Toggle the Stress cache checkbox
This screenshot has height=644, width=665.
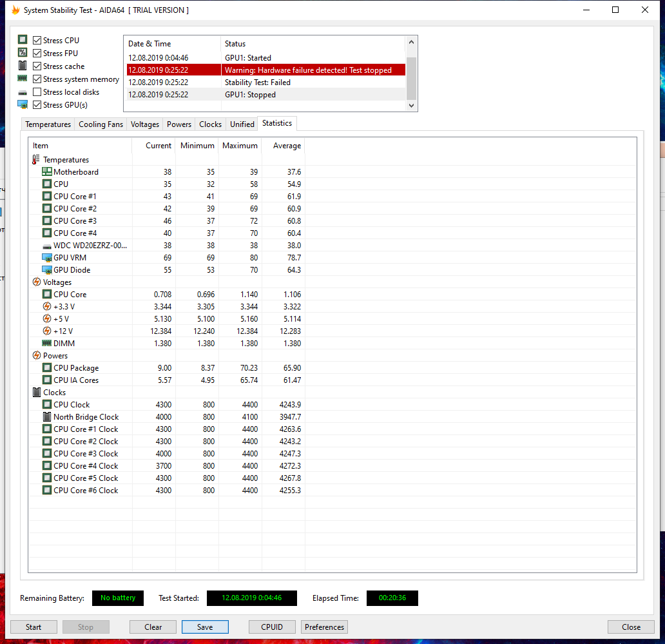pos(37,66)
